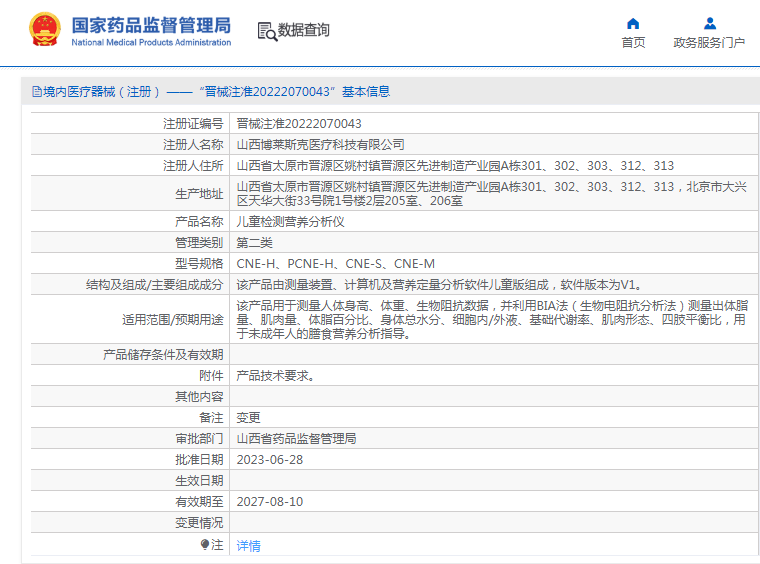Image resolution: width=760 pixels, height=564 pixels.
Task: Click the 结构及组成/主要组成成分 label
Action: point(155,285)
